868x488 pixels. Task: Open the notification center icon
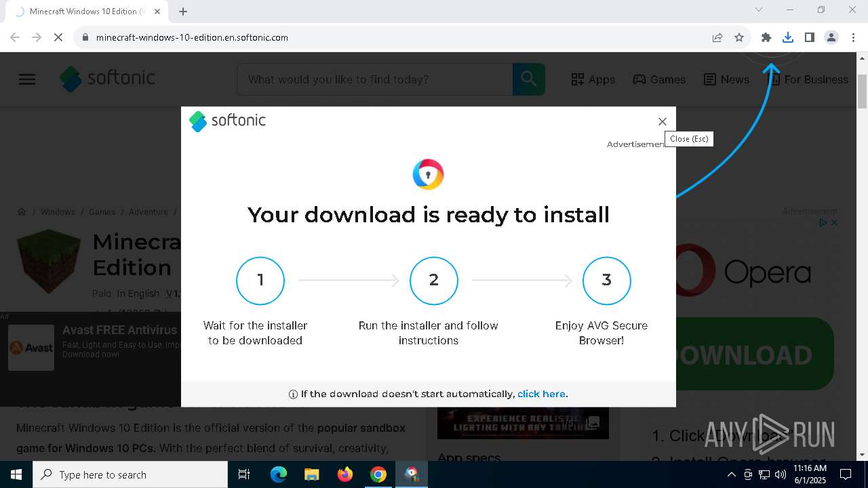(846, 474)
